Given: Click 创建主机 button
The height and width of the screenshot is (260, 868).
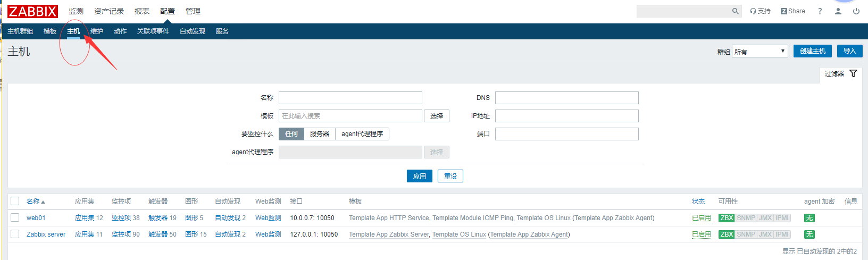Looking at the screenshot, I should (813, 51).
